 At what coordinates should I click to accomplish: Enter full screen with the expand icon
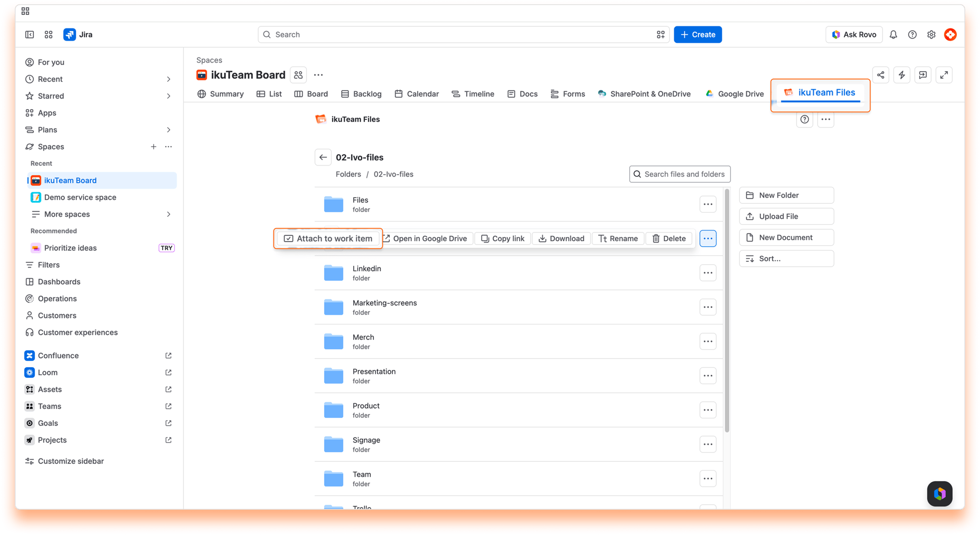click(944, 75)
